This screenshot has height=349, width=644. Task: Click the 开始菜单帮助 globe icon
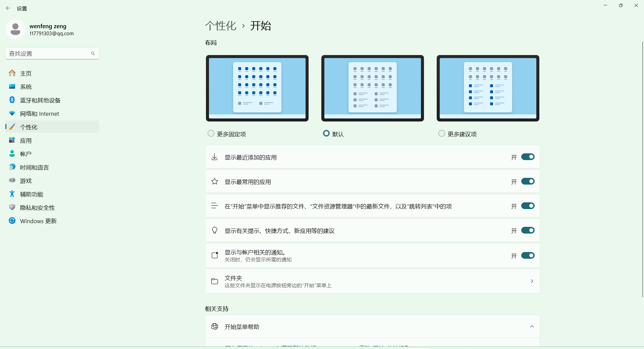(215, 327)
